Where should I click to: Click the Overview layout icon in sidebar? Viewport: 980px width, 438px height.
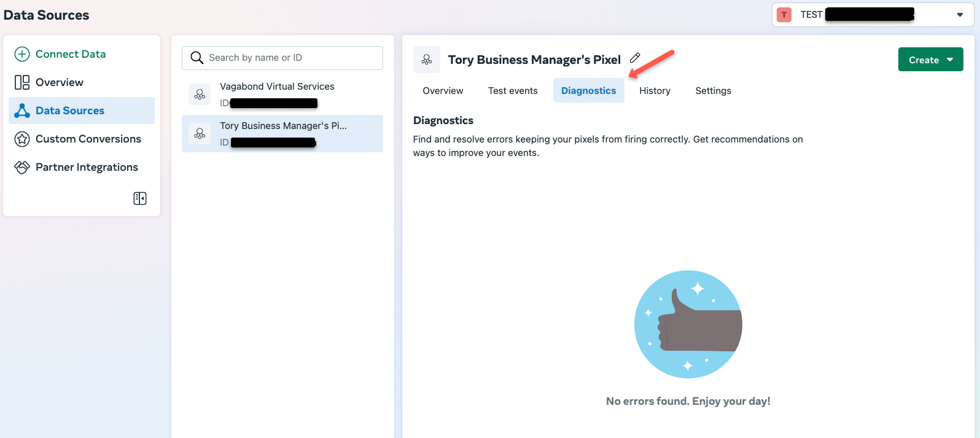point(22,82)
